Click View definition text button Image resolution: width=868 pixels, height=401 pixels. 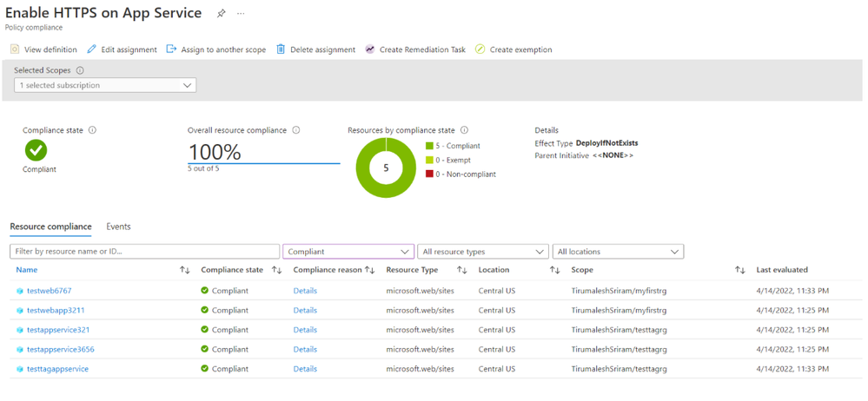coord(50,49)
